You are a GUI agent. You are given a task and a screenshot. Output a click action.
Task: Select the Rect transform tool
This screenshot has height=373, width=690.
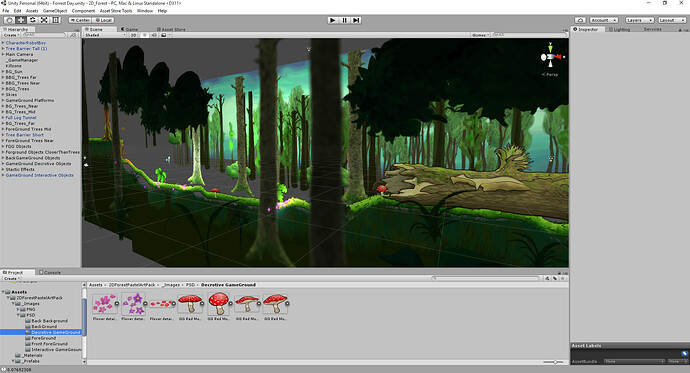click(x=56, y=20)
